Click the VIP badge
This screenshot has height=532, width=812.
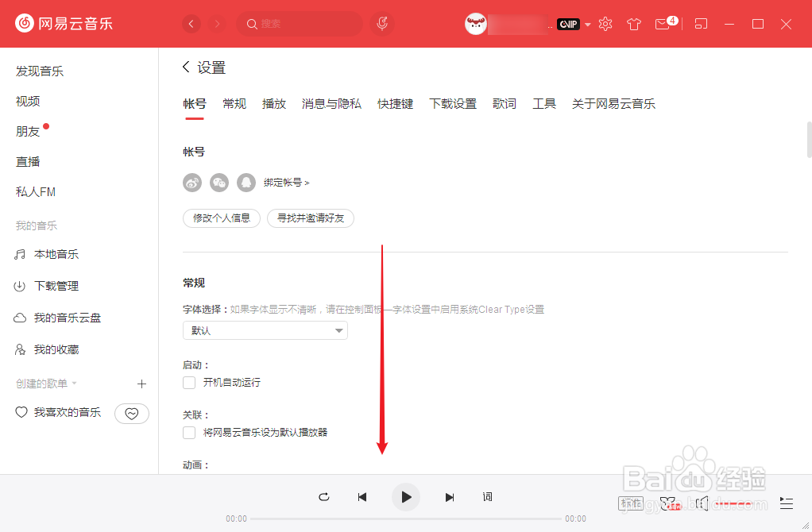(x=568, y=24)
